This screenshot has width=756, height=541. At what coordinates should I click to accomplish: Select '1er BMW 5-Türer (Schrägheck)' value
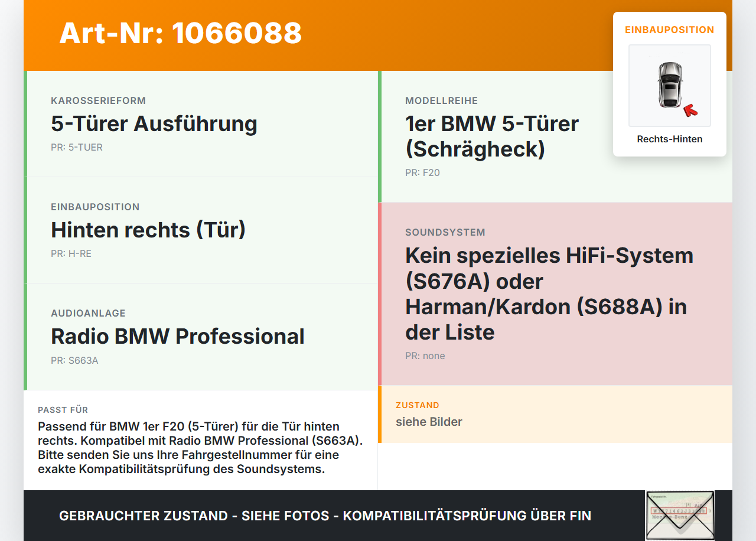tap(492, 136)
